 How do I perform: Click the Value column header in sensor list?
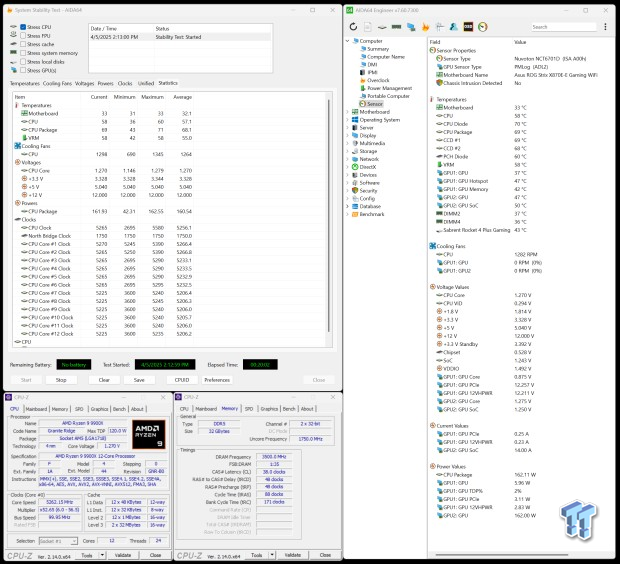[520, 42]
